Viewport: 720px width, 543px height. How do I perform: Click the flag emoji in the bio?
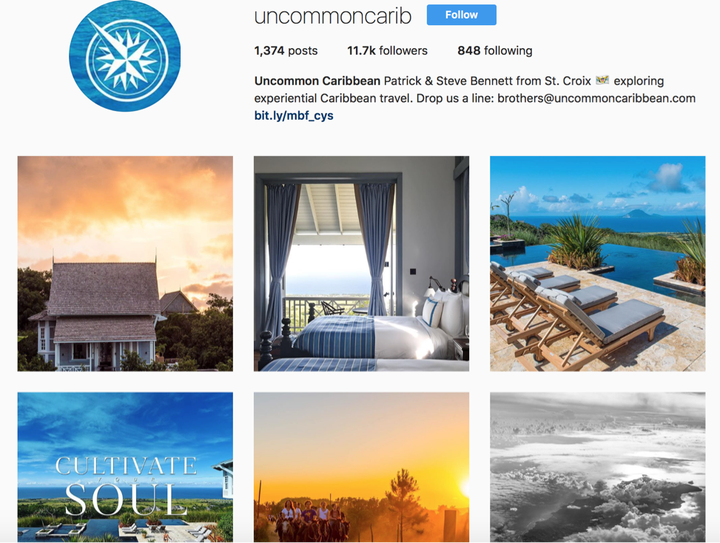pyautogui.click(x=602, y=80)
